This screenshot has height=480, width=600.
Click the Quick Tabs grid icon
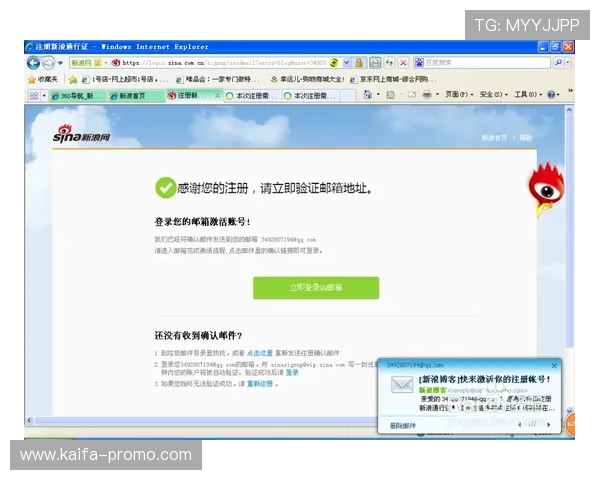pyautogui.click(x=34, y=95)
